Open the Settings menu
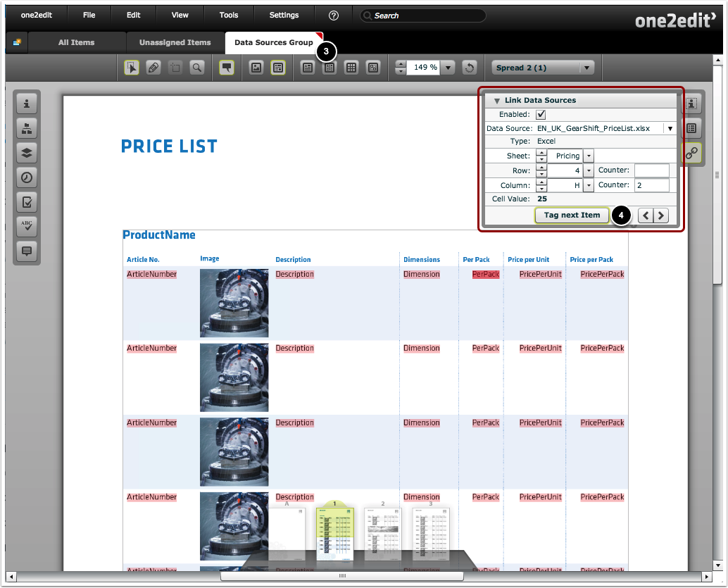728x588 pixels. (x=284, y=15)
